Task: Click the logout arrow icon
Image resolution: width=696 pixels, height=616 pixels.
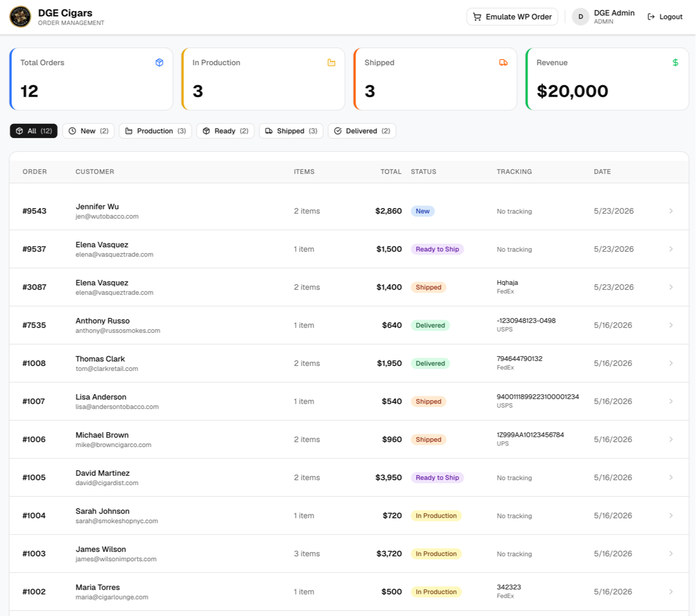Action: [x=651, y=17]
